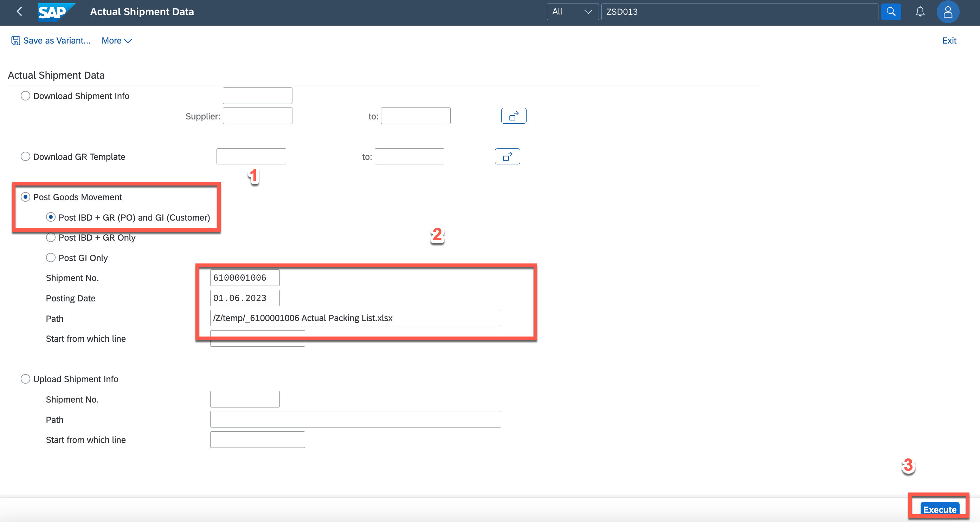Click the Path field with packing list
This screenshot has height=522, width=980.
point(355,318)
